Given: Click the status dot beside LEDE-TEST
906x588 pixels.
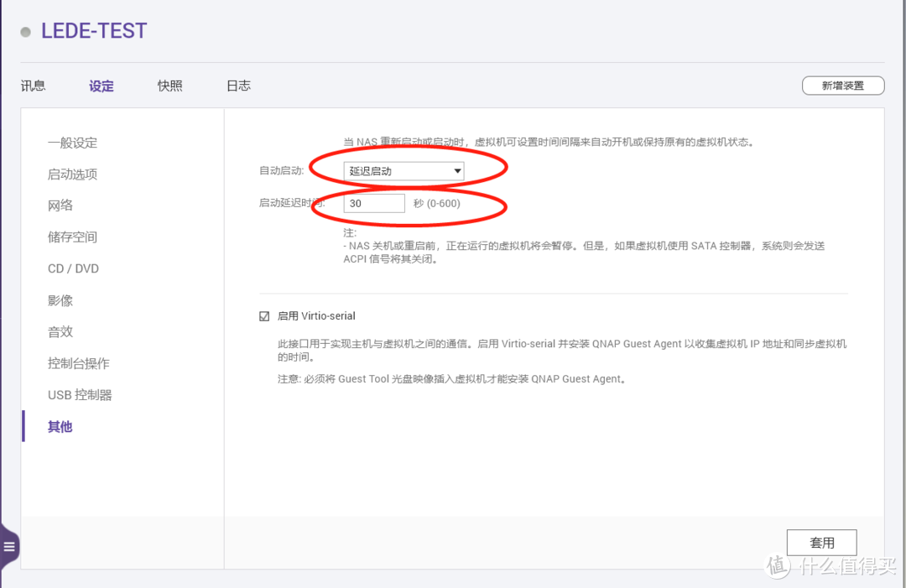Looking at the screenshot, I should coord(25,31).
